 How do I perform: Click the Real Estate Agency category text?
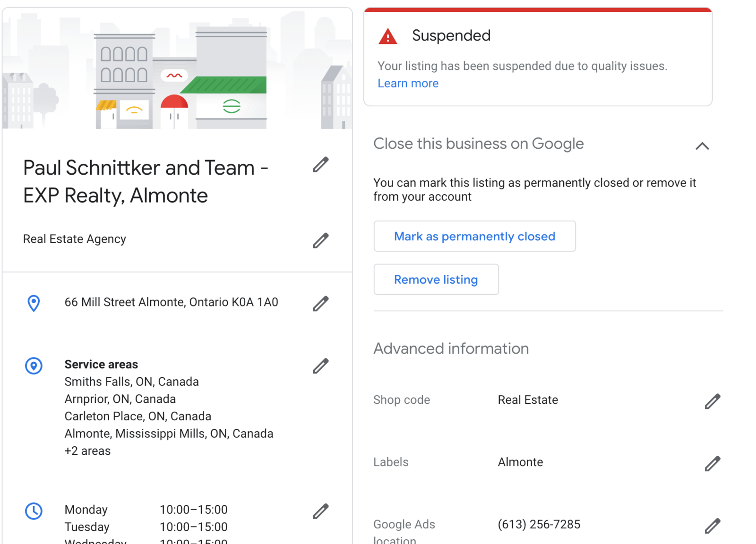click(75, 239)
